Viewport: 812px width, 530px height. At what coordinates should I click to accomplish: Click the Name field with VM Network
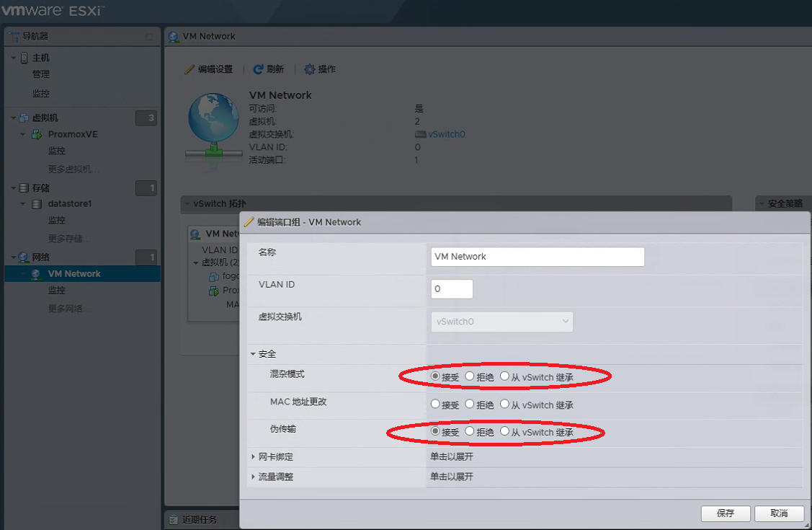(537, 257)
